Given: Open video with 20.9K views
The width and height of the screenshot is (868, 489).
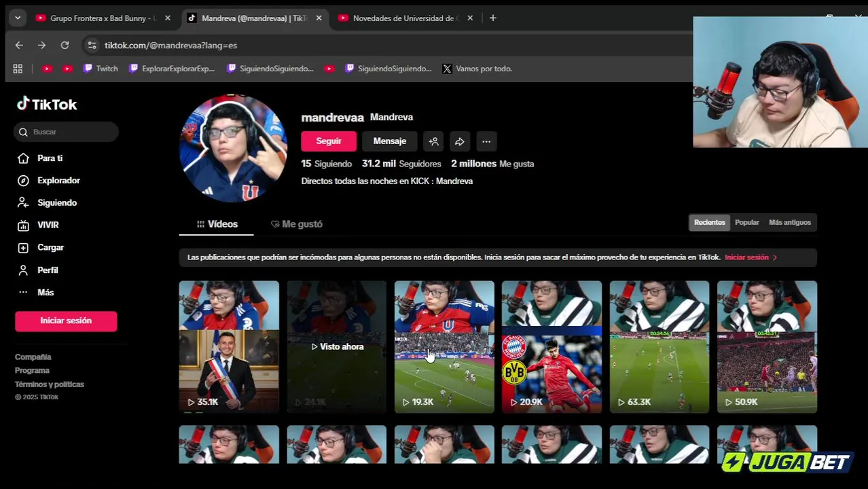Looking at the screenshot, I should (551, 346).
